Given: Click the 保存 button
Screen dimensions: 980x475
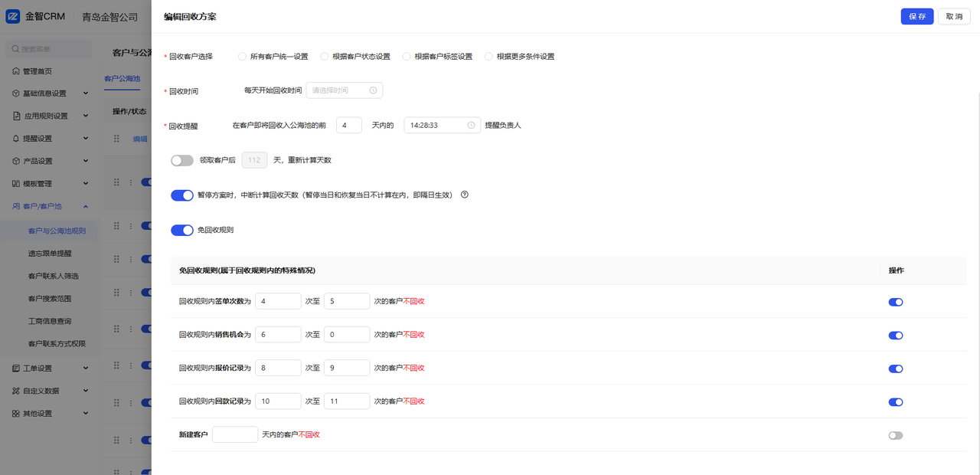Looking at the screenshot, I should [917, 16].
